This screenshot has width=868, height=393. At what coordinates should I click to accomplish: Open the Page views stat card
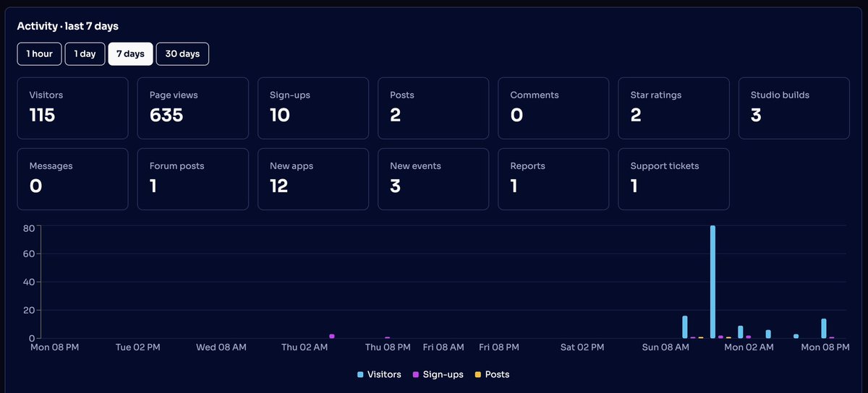[x=193, y=108]
